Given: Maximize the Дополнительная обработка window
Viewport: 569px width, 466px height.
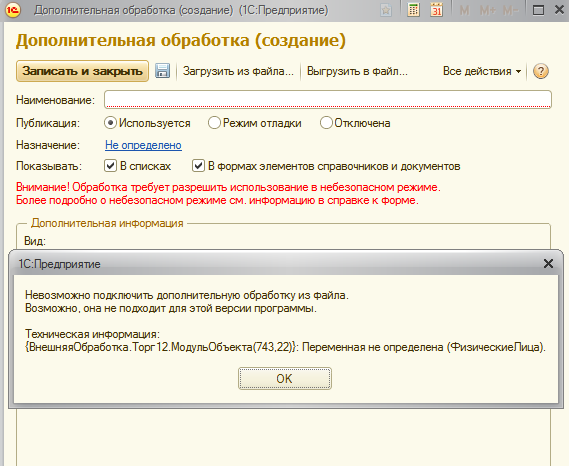Looking at the screenshot, I should tap(538, 10).
